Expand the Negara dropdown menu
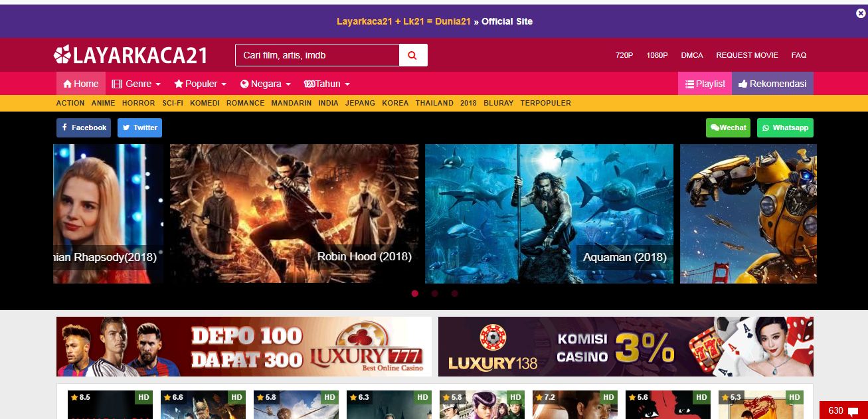This screenshot has height=419, width=868. point(266,84)
